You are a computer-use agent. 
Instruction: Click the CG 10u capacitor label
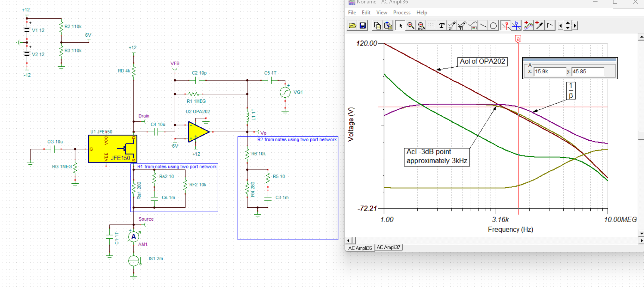coord(55,142)
